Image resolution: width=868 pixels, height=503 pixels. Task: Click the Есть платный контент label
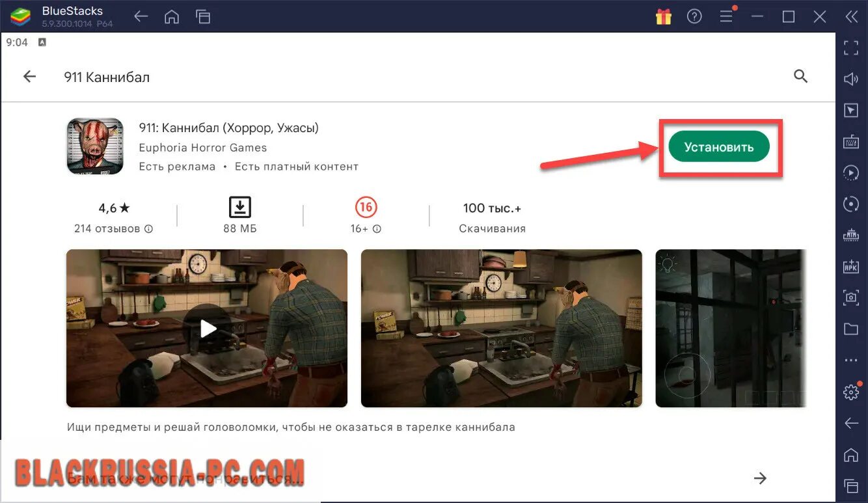click(x=297, y=167)
